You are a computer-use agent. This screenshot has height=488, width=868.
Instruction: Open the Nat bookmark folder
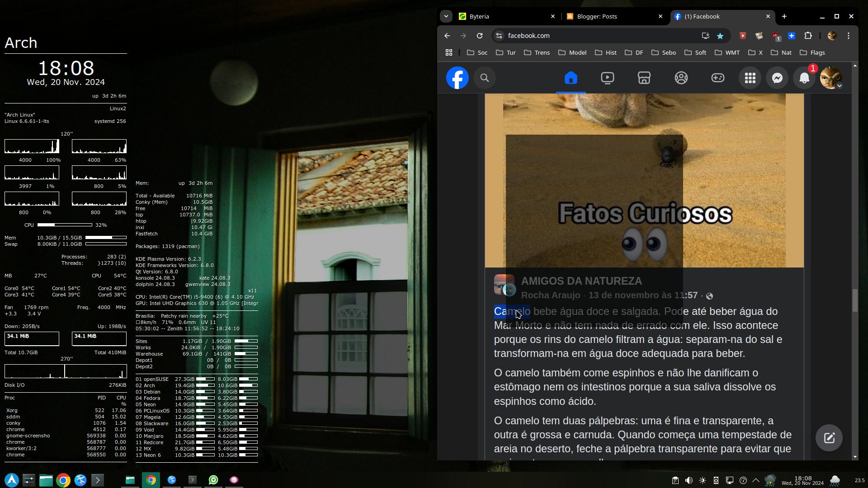[x=781, y=53]
